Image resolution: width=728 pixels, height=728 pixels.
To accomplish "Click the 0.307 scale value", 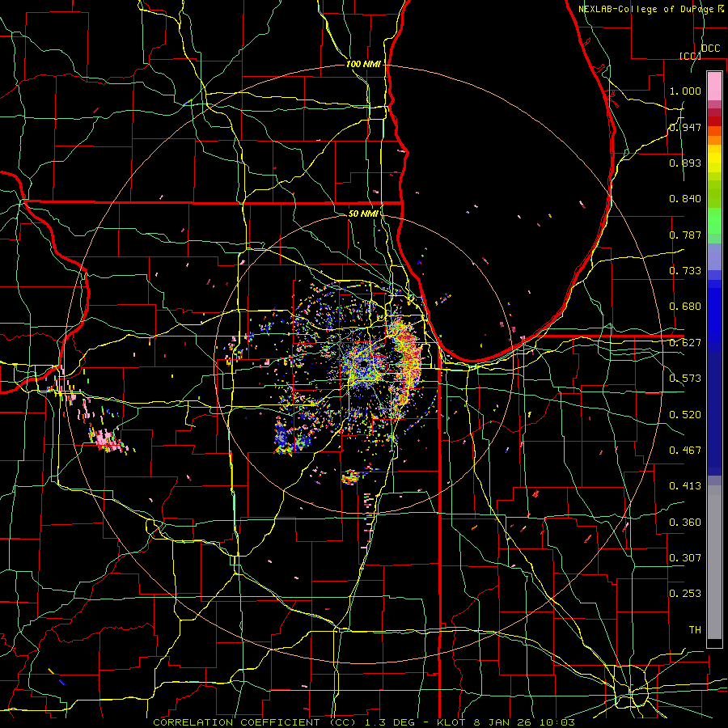I will pos(685,558).
